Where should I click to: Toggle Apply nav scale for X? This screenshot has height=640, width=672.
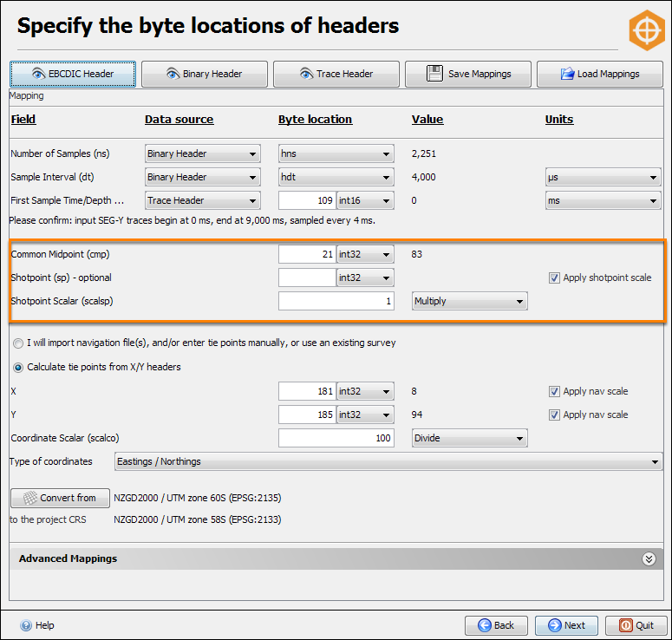(x=554, y=391)
